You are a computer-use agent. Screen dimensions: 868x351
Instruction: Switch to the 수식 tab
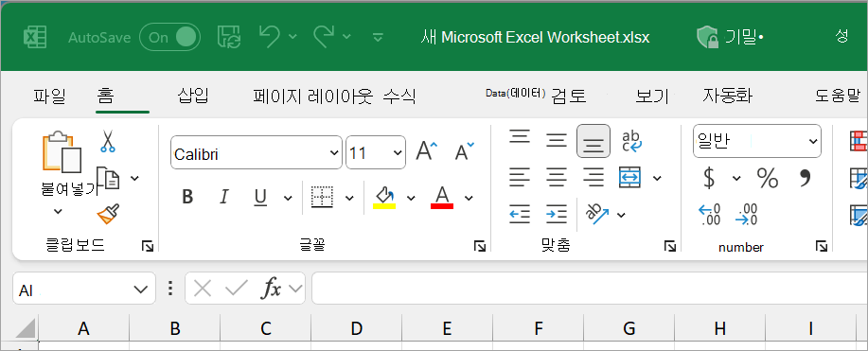[x=399, y=97]
